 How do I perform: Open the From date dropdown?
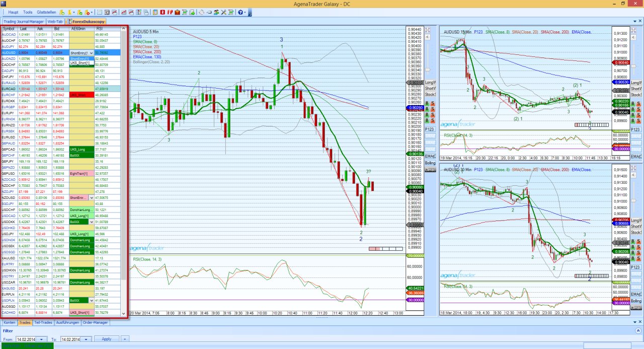pos(41,339)
